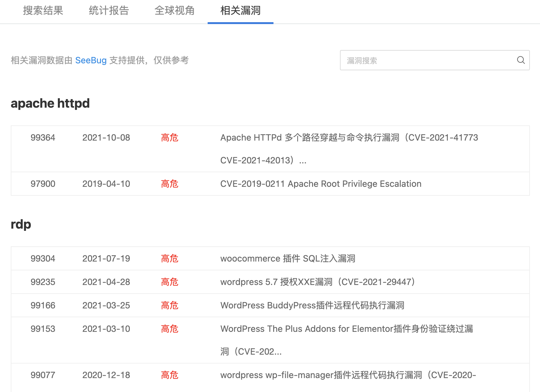Screen dimensions: 540x392
Task: Open wordpress wp-file-manager插件 vulnerability entry
Action: (x=348, y=375)
